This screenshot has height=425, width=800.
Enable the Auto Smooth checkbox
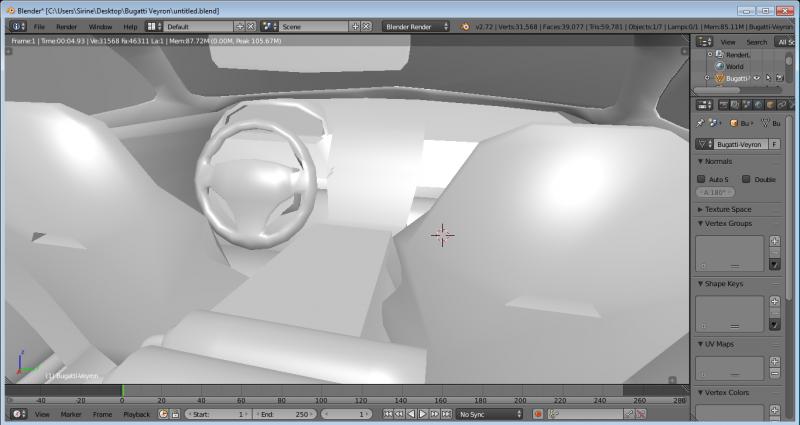click(701, 179)
